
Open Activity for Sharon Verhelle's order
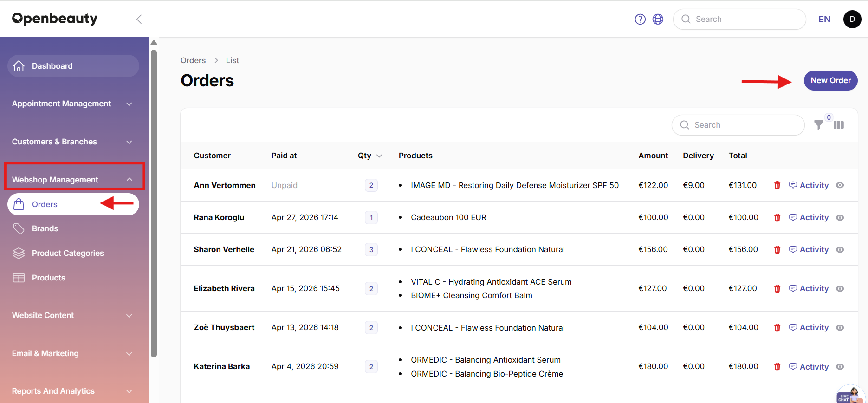pyautogui.click(x=809, y=249)
